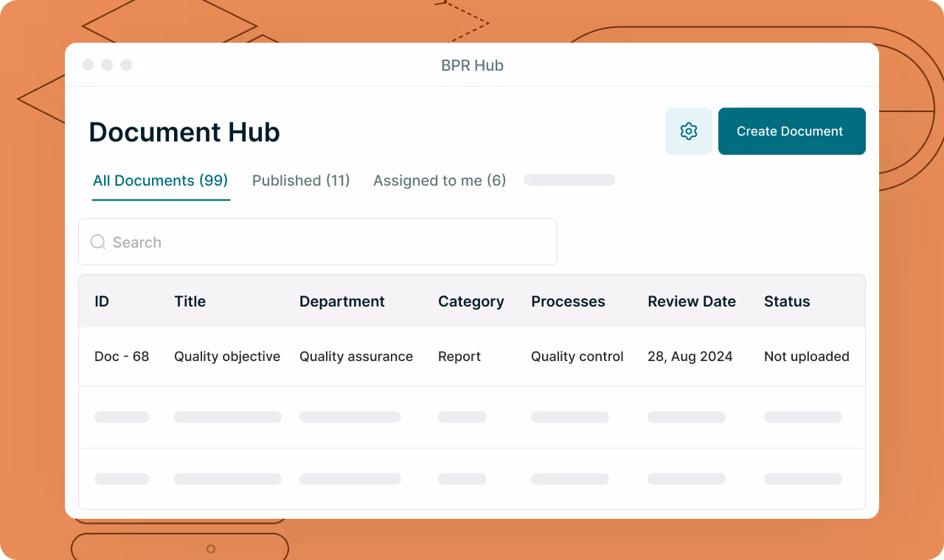Click the magnifier icon in the search box
The image size is (944, 560).
click(x=97, y=242)
